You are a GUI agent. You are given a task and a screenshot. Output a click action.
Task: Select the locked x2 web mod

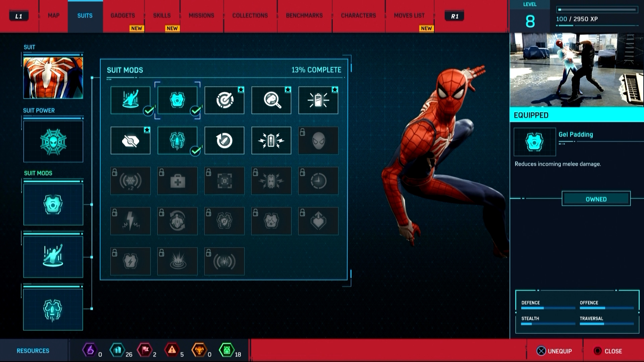(130, 181)
